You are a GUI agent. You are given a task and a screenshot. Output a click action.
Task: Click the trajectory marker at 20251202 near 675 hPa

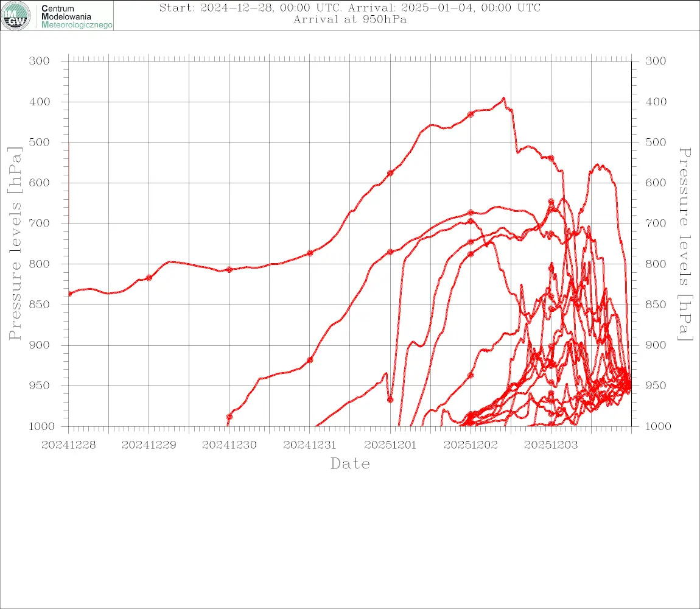coord(471,213)
